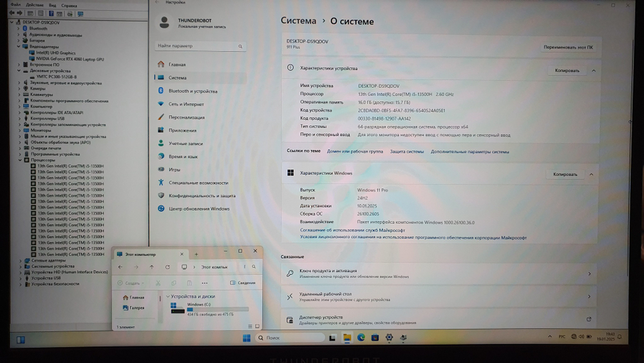Copy Windows specifications with Копировать button

pyautogui.click(x=565, y=174)
